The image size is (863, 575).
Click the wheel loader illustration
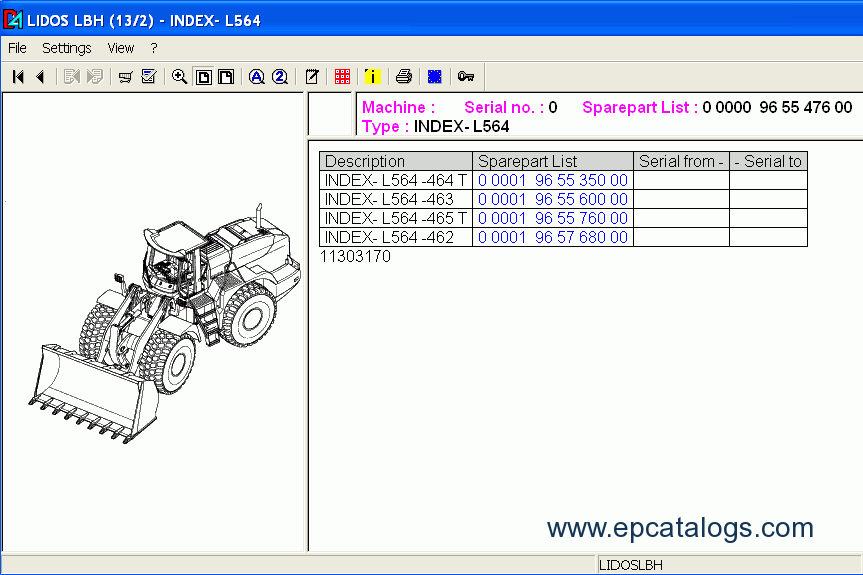pos(165,324)
